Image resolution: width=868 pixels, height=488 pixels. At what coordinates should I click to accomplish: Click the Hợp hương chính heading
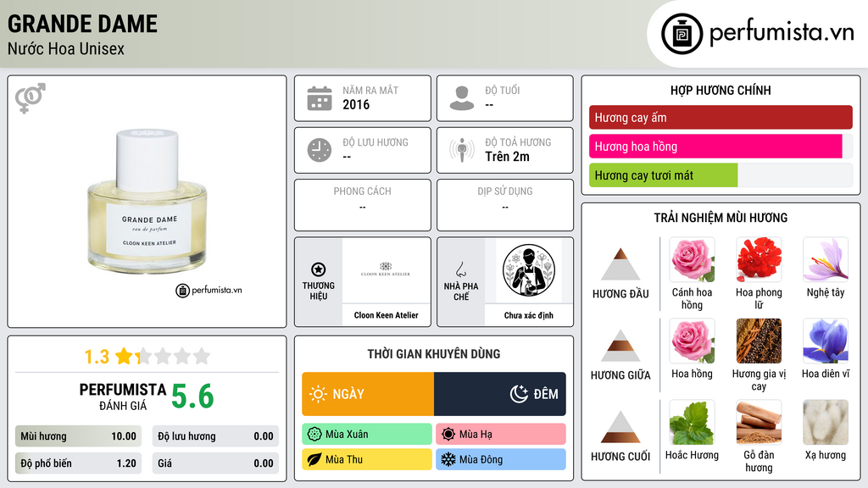point(721,90)
